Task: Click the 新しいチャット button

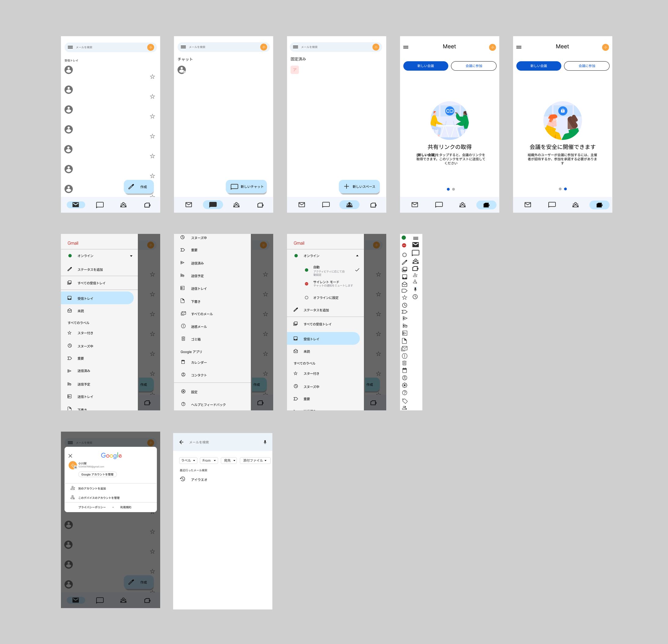Action: (x=247, y=187)
